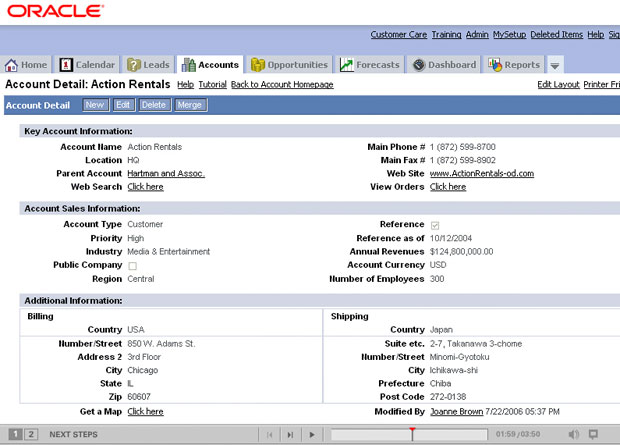
Task: Click the View Orders Click here link
Action: [x=448, y=187]
